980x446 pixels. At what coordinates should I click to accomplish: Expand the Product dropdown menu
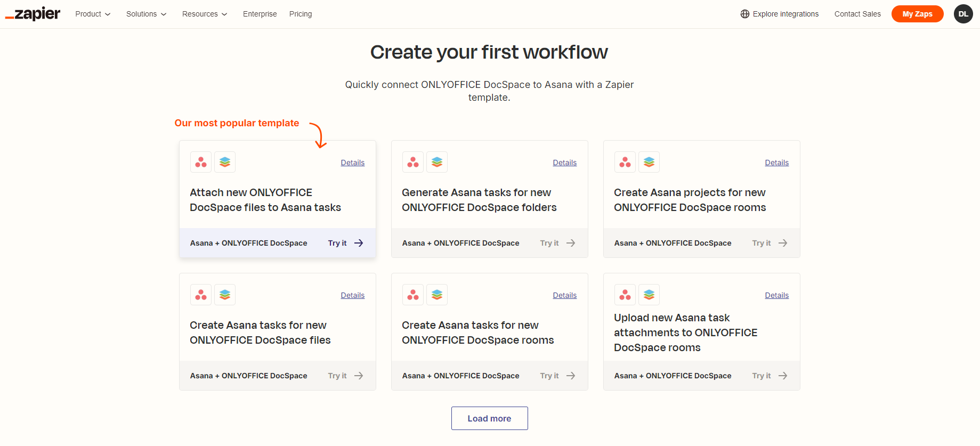(93, 14)
